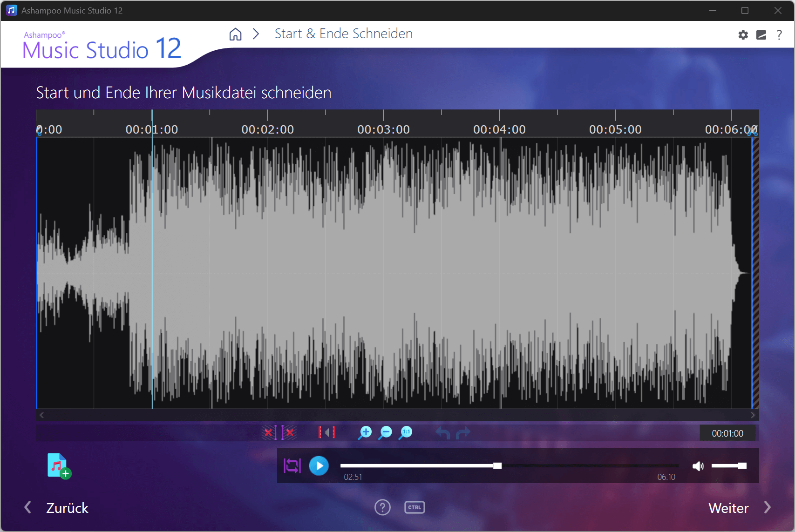
Task: Zoom out of the waveform
Action: (x=385, y=433)
